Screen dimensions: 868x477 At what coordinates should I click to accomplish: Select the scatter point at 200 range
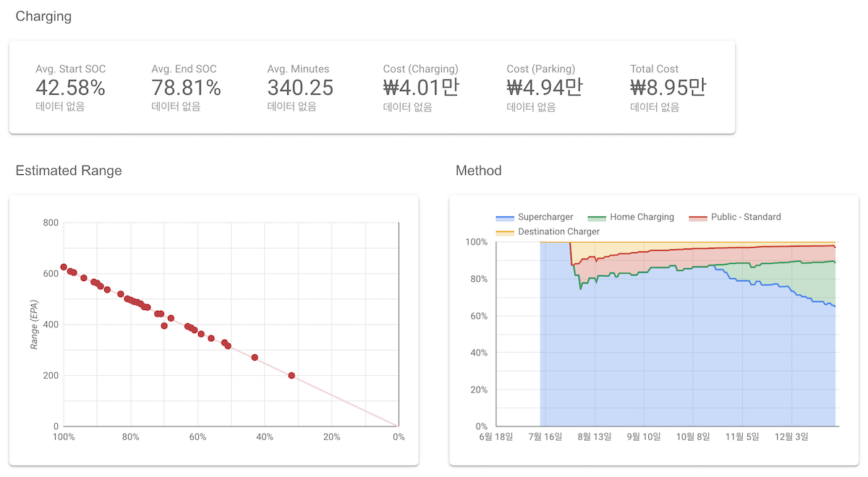[x=292, y=376]
